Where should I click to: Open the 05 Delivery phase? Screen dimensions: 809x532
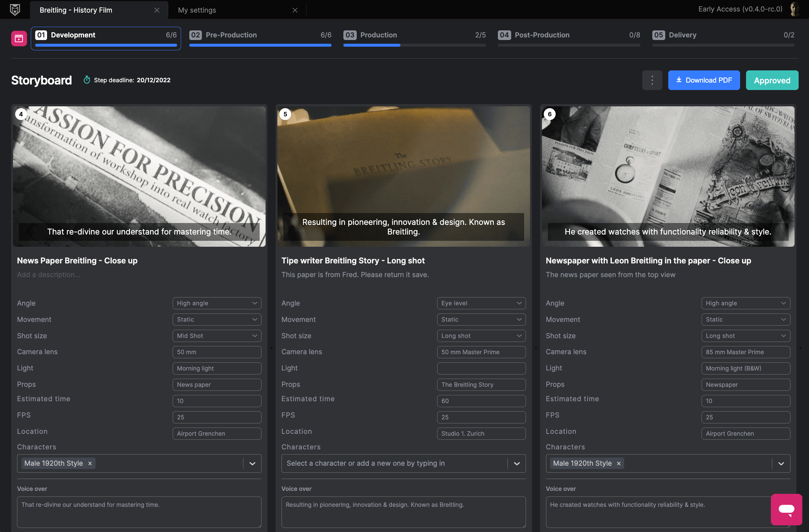[x=723, y=38]
